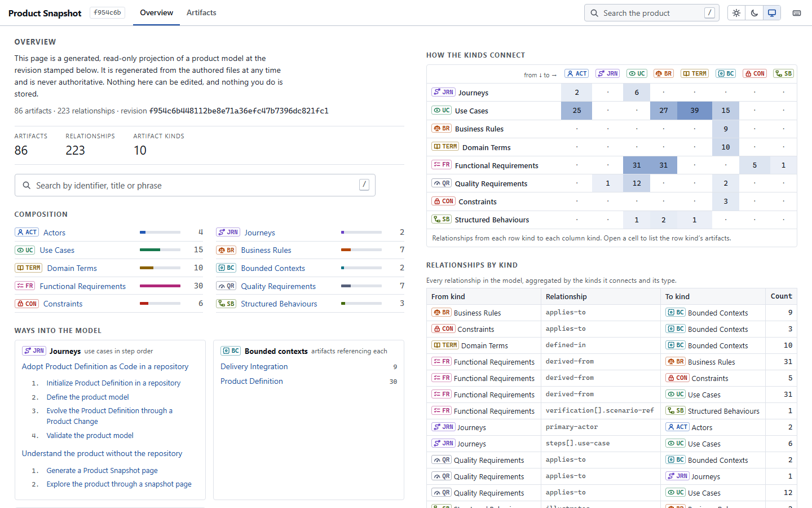Click the Domain Terms composition bar
The height and width of the screenshot is (508, 812).
click(160, 268)
